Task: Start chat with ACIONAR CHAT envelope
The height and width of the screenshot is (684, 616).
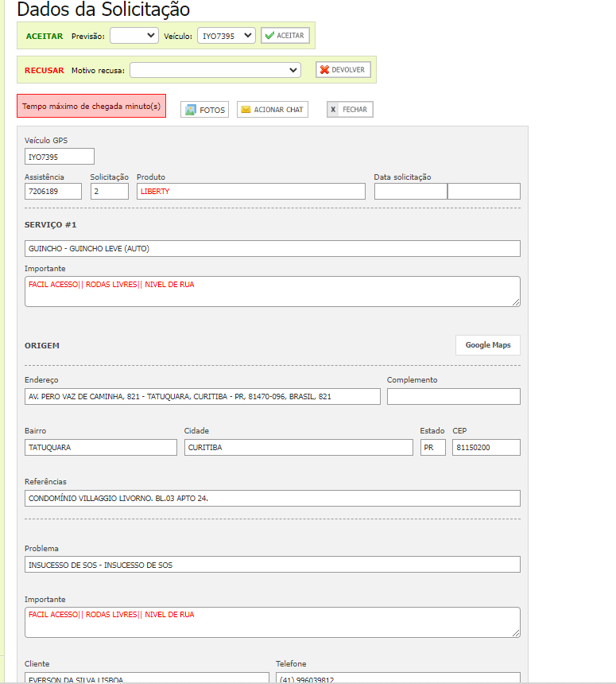Action: pyautogui.click(x=272, y=110)
